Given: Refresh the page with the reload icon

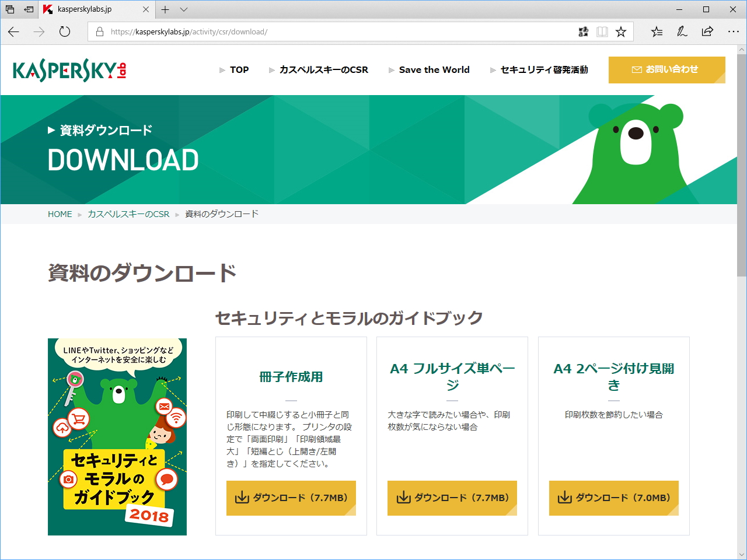Looking at the screenshot, I should [x=65, y=32].
